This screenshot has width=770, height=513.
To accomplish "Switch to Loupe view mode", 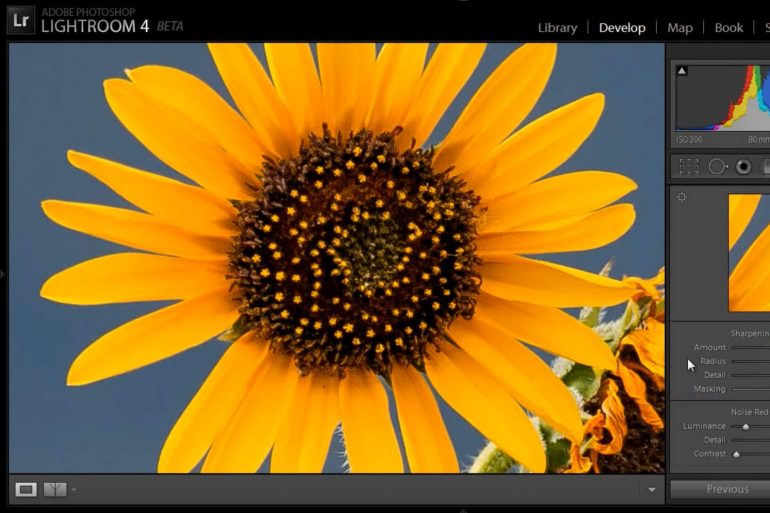I will click(26, 489).
